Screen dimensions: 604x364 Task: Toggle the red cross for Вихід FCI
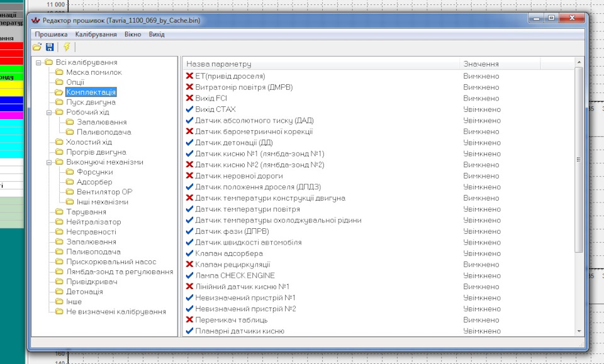tap(189, 98)
